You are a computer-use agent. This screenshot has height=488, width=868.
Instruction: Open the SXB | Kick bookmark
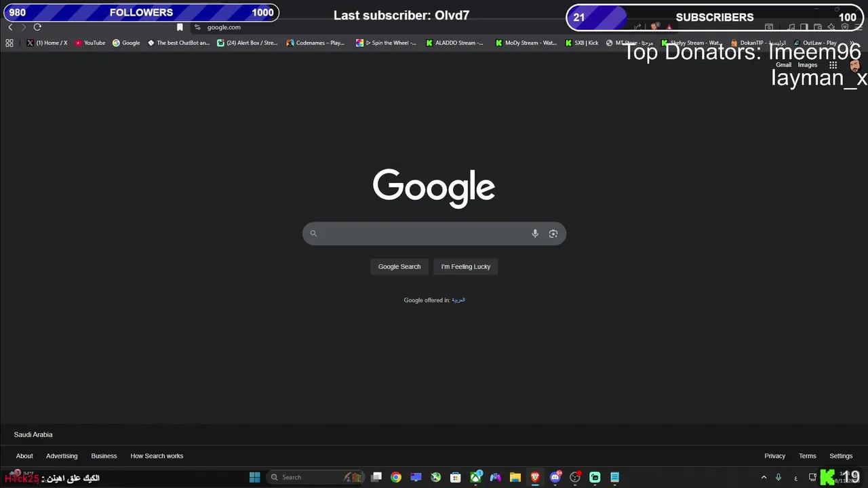pyautogui.click(x=582, y=43)
